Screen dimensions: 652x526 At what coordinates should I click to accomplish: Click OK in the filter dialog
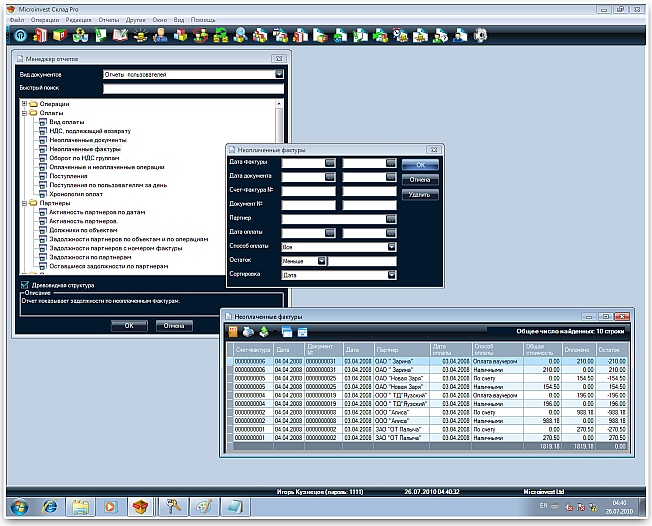pyautogui.click(x=420, y=165)
